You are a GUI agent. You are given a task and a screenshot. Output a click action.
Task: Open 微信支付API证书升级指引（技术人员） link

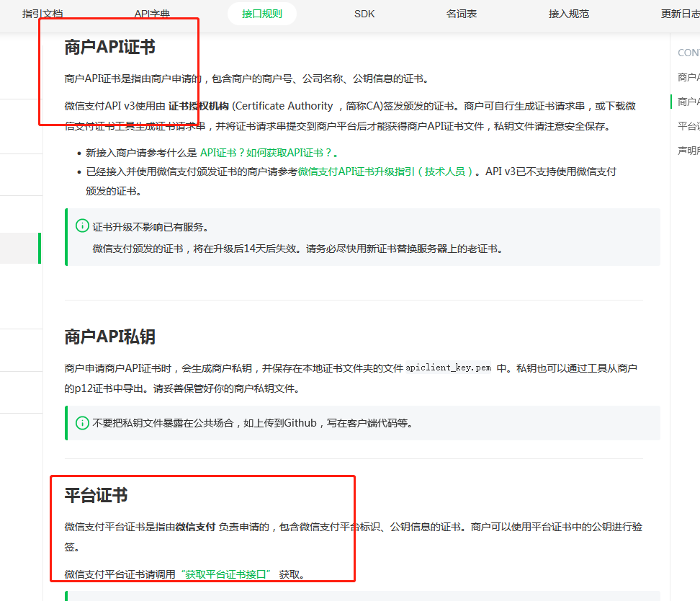[385, 172]
